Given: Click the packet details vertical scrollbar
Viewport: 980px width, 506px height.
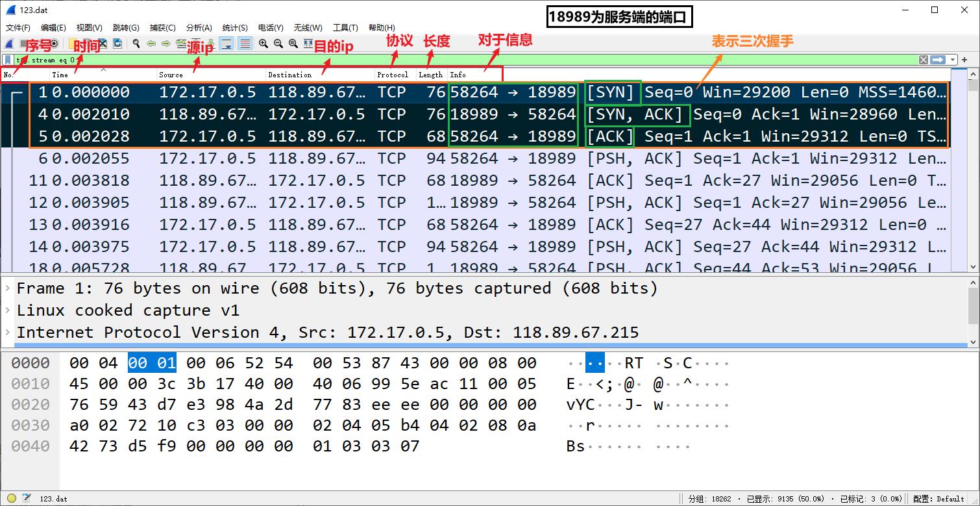Looking at the screenshot, I should coord(973,312).
